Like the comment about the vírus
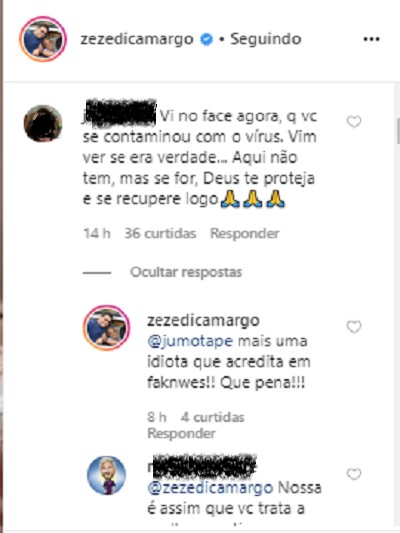Image resolution: width=400 pixels, height=533 pixels. [x=354, y=121]
